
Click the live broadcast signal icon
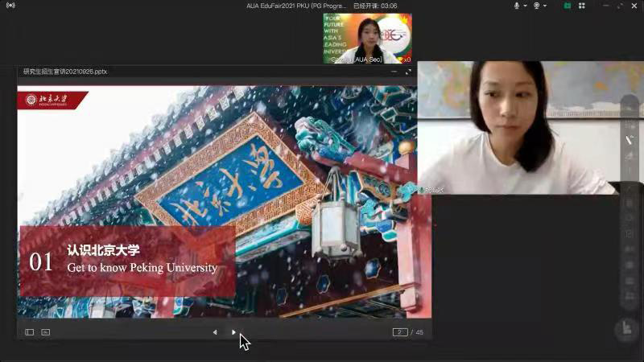click(x=10, y=6)
